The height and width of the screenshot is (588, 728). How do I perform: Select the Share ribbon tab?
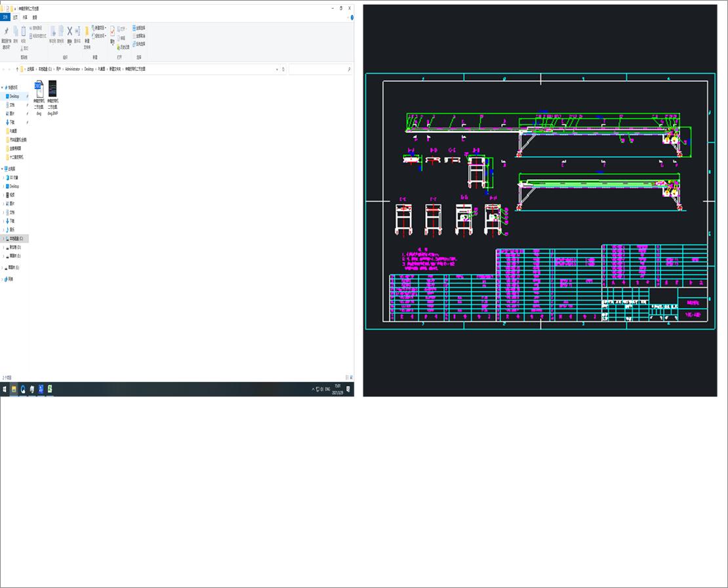(25, 18)
